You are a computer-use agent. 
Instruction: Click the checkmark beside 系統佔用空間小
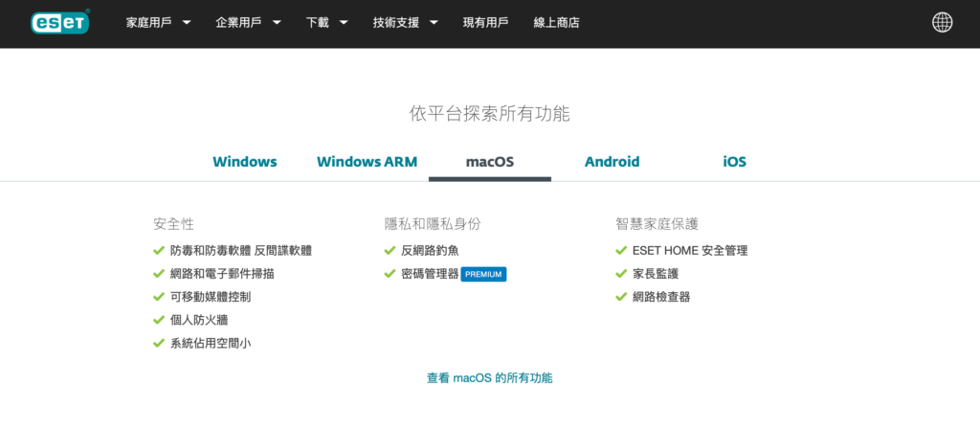click(159, 343)
